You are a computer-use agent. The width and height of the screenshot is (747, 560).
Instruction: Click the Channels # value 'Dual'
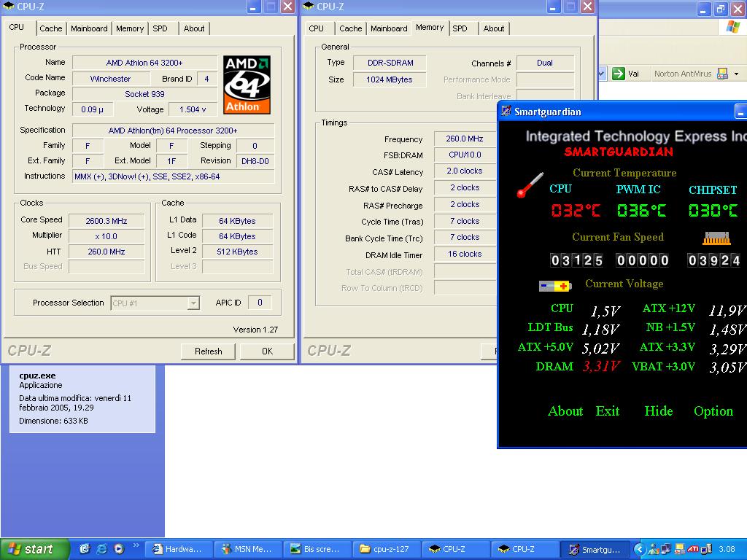point(545,63)
